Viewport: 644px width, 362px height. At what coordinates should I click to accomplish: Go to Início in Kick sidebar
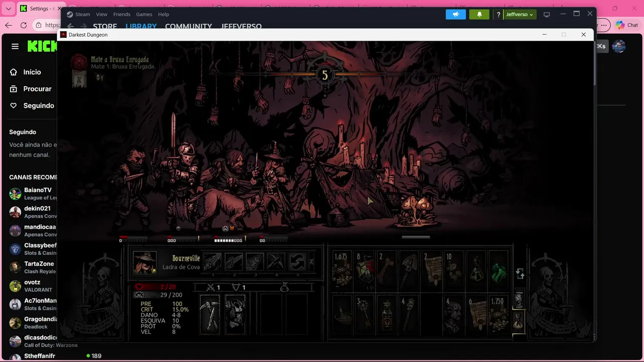tap(25, 72)
